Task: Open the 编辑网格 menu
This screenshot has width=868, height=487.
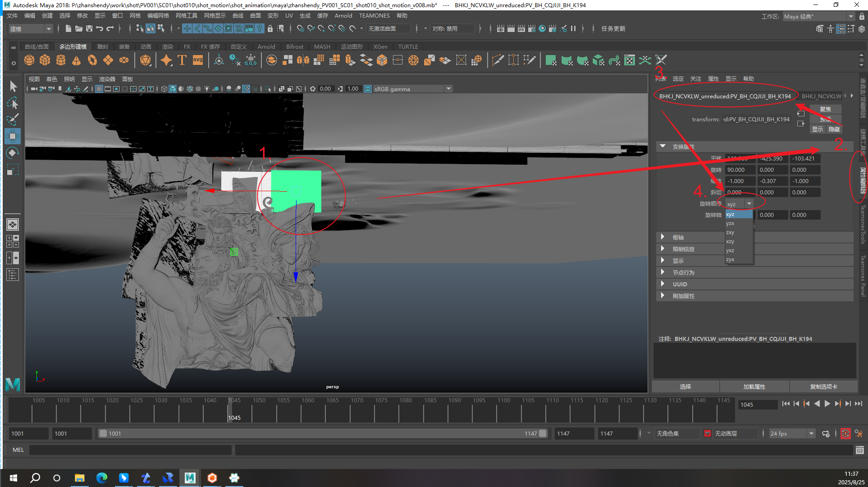Action: pos(158,16)
